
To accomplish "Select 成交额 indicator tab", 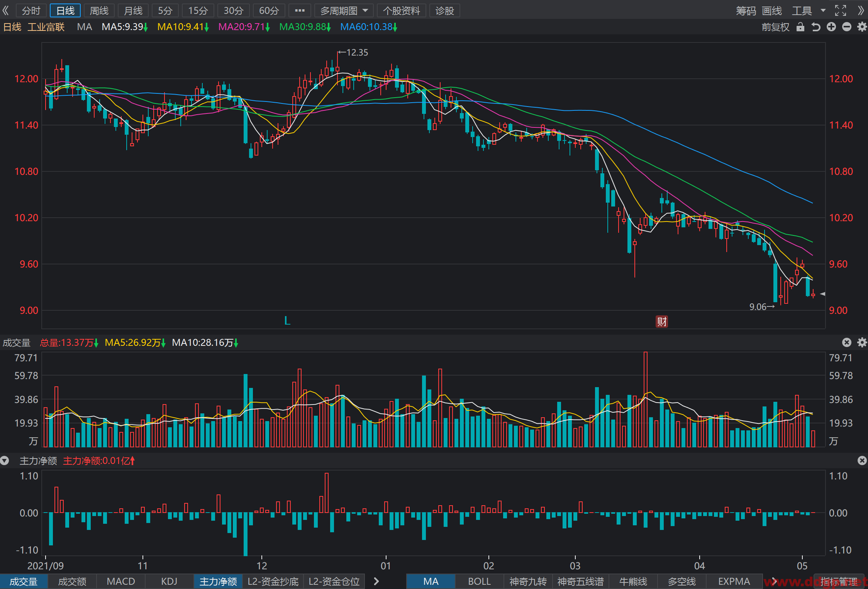I will click(72, 581).
